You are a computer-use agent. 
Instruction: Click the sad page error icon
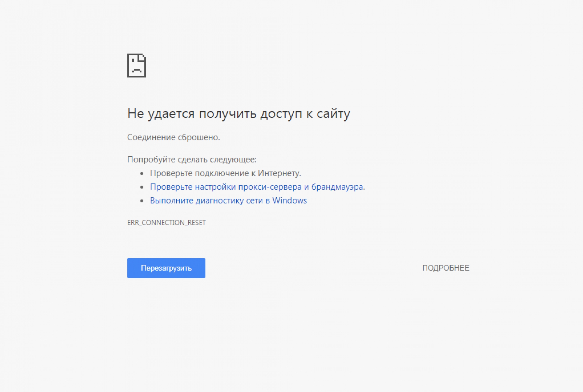pos(136,66)
